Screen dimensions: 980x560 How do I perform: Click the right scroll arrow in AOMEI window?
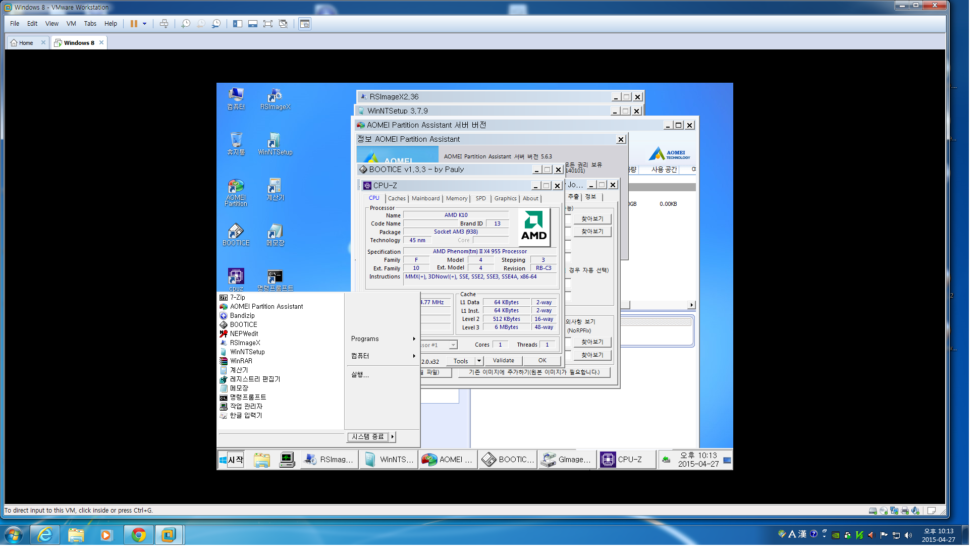[691, 305]
